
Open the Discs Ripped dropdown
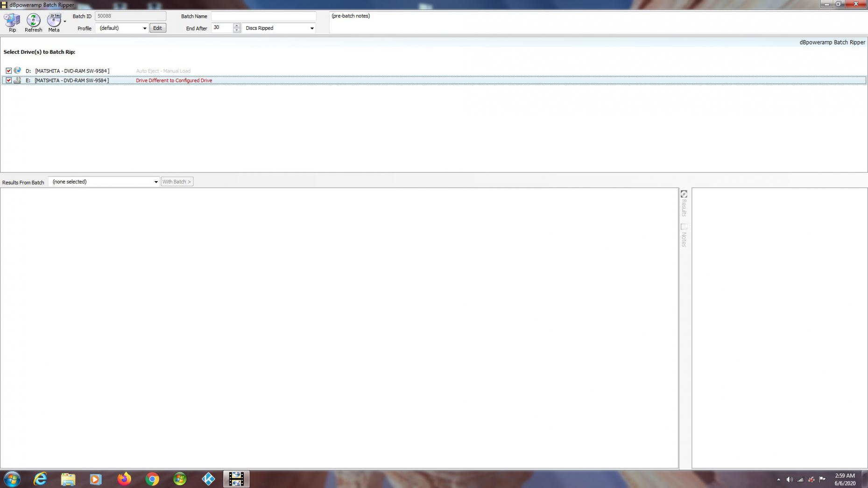pyautogui.click(x=311, y=28)
